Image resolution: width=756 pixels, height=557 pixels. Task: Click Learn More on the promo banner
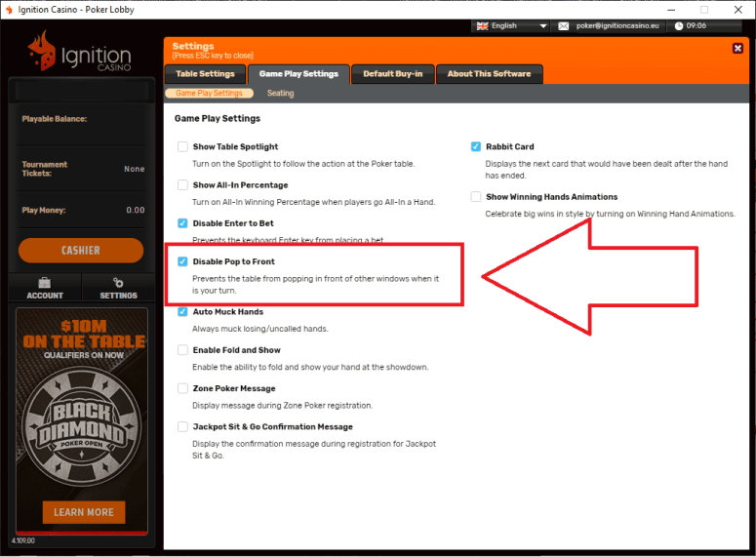click(84, 512)
